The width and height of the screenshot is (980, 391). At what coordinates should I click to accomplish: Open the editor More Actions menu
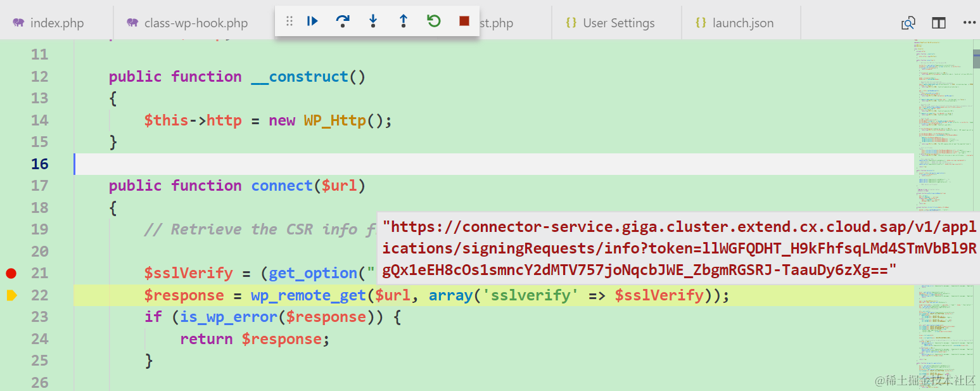tap(969, 23)
